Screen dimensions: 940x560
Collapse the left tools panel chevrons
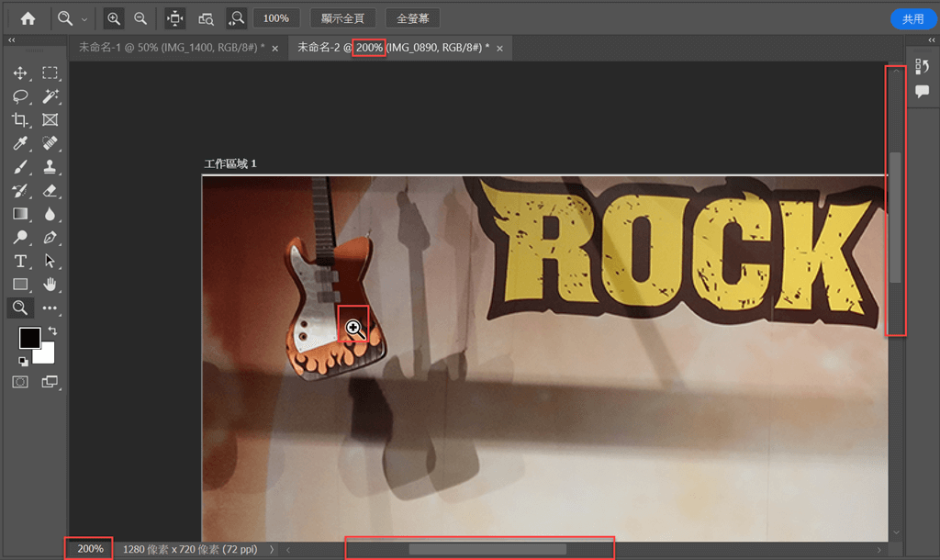coord(11,40)
